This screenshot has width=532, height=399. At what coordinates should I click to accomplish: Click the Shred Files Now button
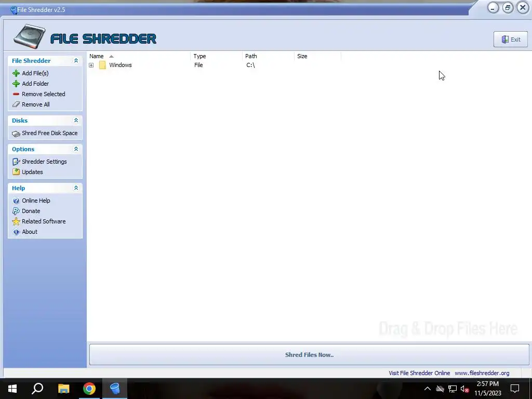tap(309, 355)
